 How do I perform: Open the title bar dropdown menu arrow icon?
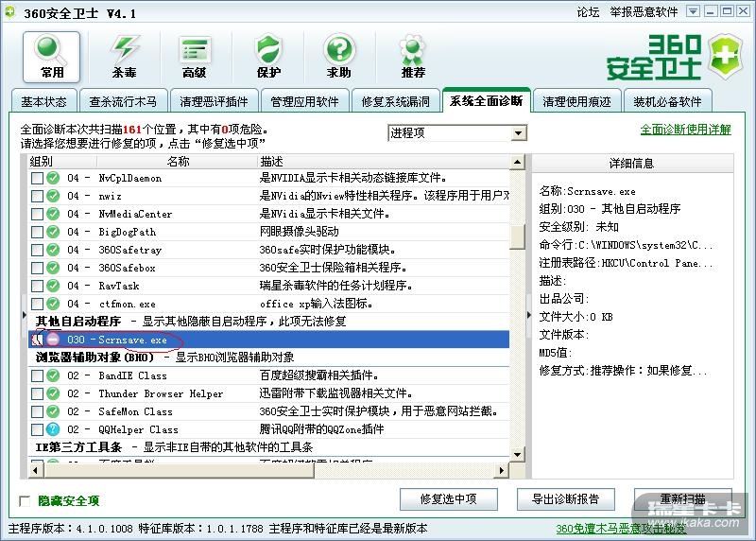point(693,11)
